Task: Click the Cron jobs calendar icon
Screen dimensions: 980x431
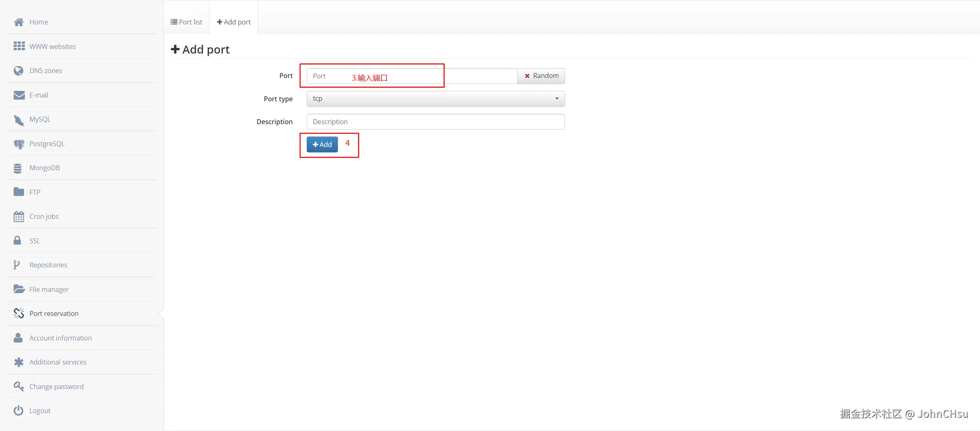Action: click(x=19, y=216)
